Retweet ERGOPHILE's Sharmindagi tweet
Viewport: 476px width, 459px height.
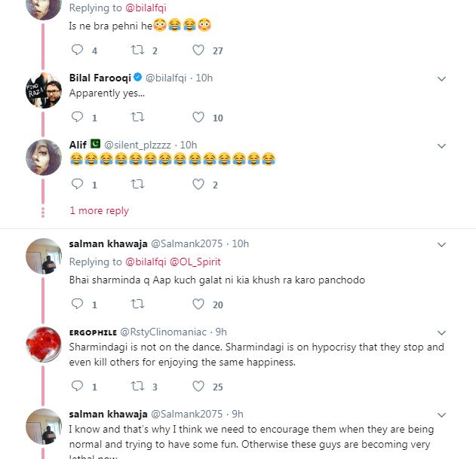coord(137,387)
